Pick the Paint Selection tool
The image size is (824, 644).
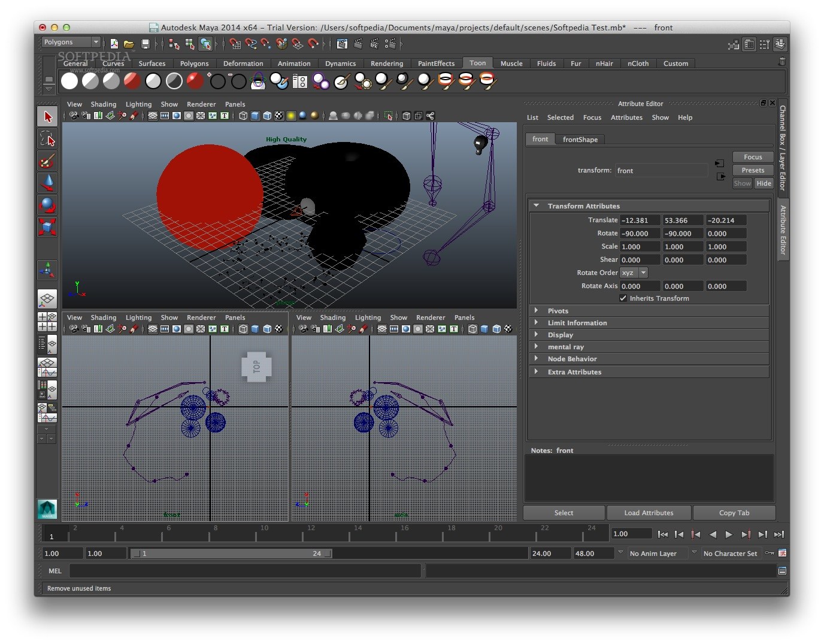48,161
